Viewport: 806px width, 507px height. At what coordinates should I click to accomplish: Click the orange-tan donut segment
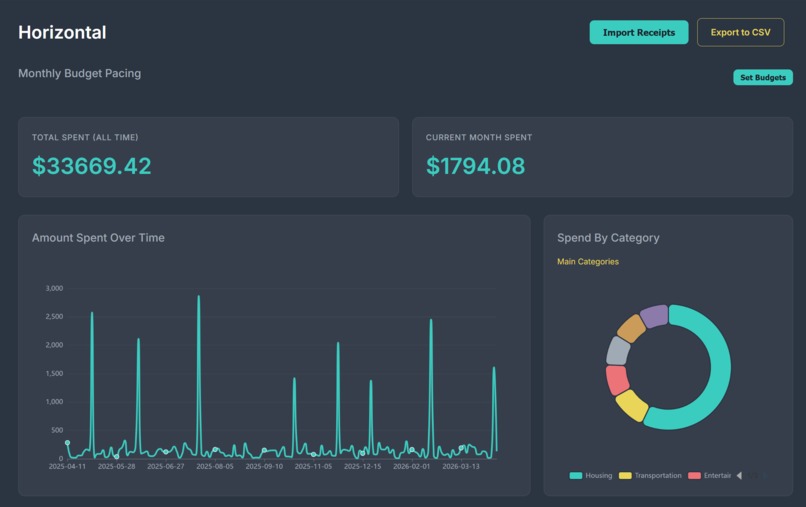(631, 328)
